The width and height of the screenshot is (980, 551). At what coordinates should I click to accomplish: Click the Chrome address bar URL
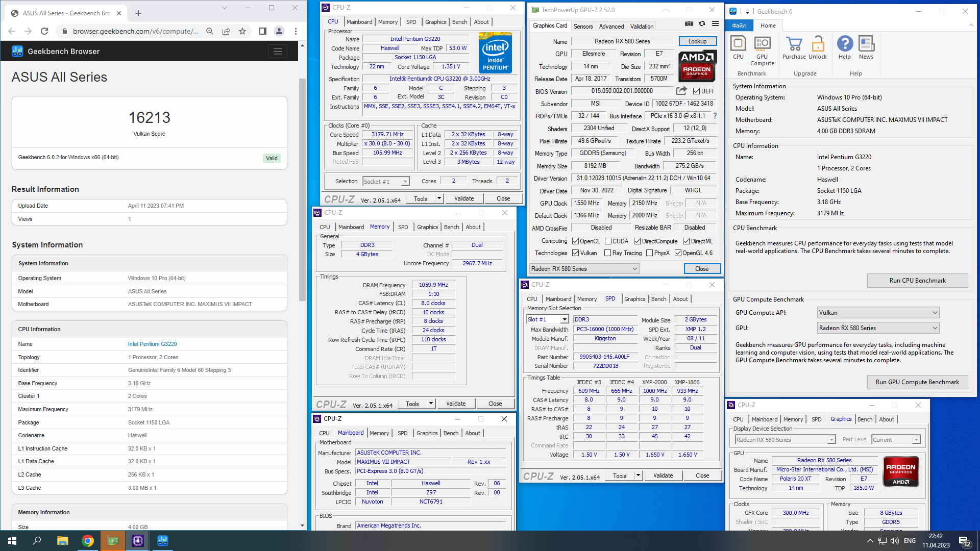[135, 31]
